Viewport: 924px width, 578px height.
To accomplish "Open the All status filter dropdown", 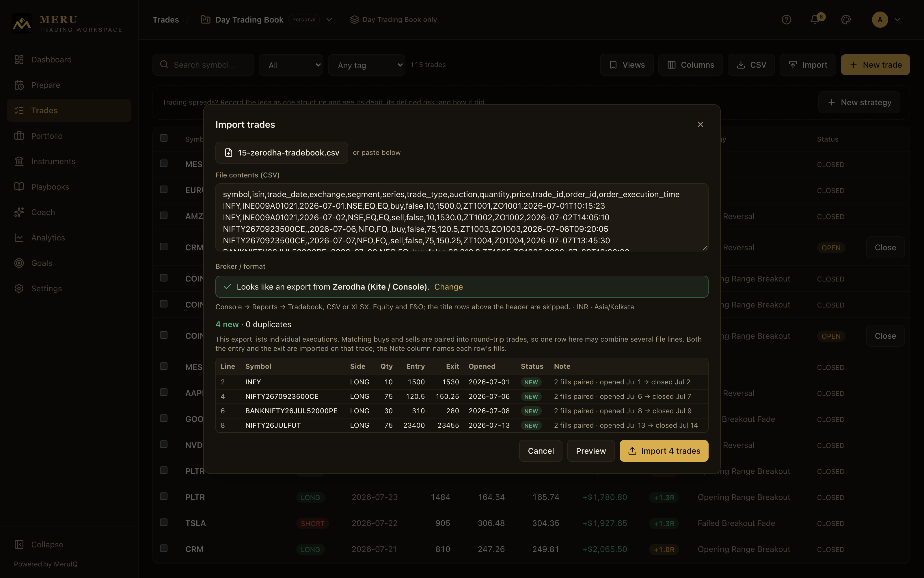I will tap(291, 65).
